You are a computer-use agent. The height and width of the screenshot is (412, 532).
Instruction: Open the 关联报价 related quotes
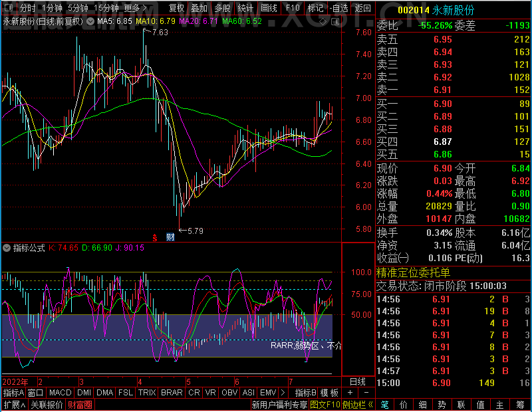pyautogui.click(x=47, y=405)
